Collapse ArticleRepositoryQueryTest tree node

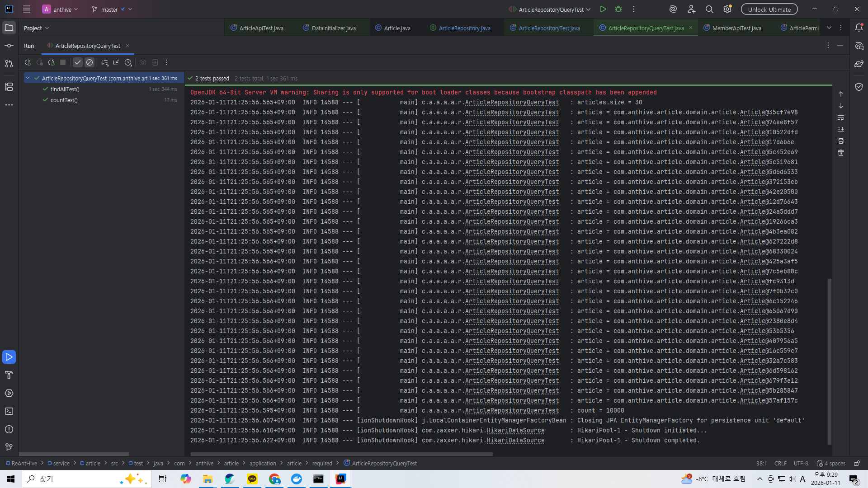point(28,78)
